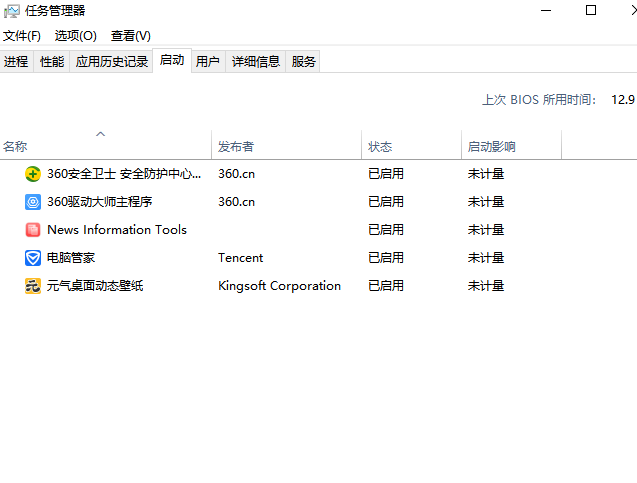637x483 pixels.
Task: Click the Task Manager title bar icon
Action: [x=12, y=11]
